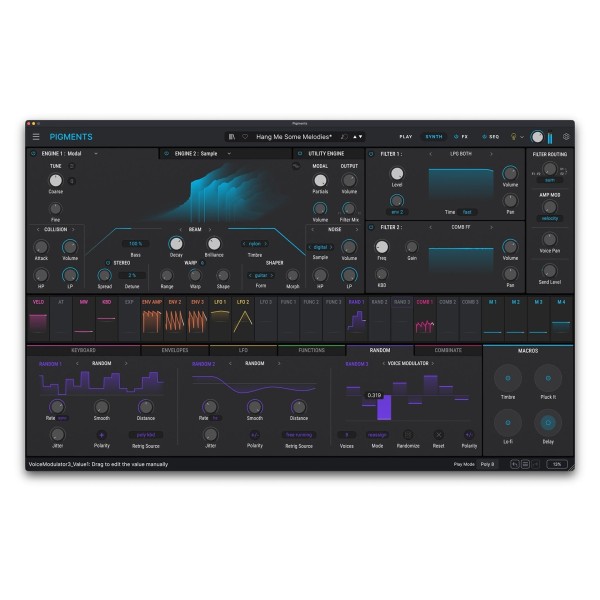The width and height of the screenshot is (600, 600).
Task: Toggle Random 2 Polarity icon
Action: (x=254, y=435)
